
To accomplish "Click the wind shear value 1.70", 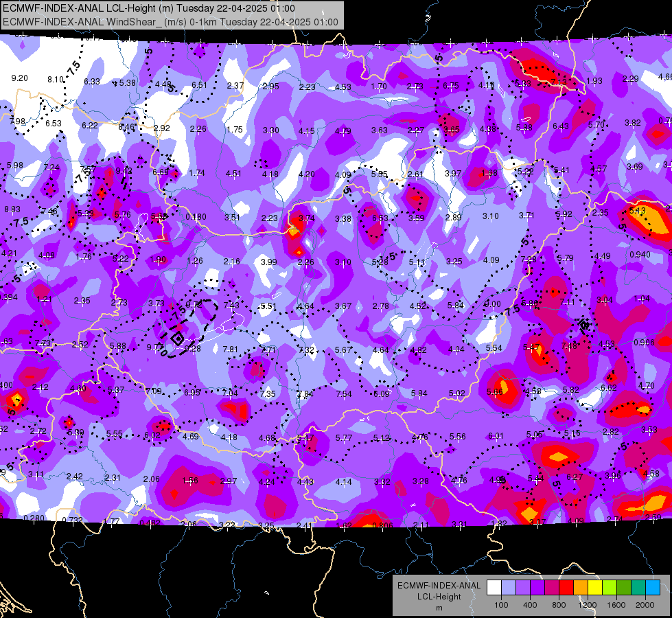I will [379, 87].
